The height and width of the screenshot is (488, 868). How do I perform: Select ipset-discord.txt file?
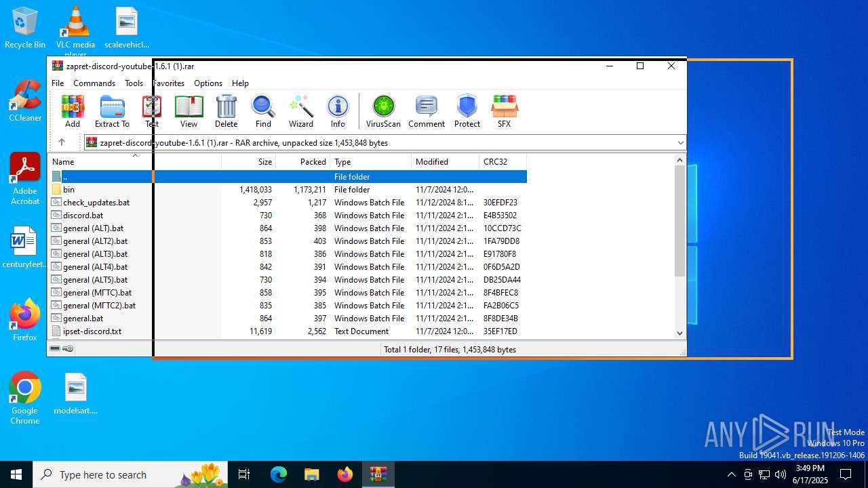point(288,331)
